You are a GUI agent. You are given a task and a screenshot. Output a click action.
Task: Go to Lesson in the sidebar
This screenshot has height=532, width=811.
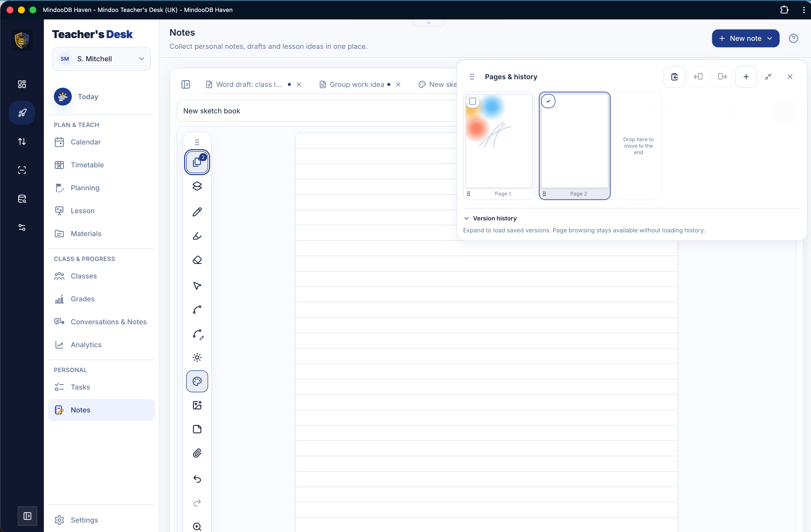(101, 211)
